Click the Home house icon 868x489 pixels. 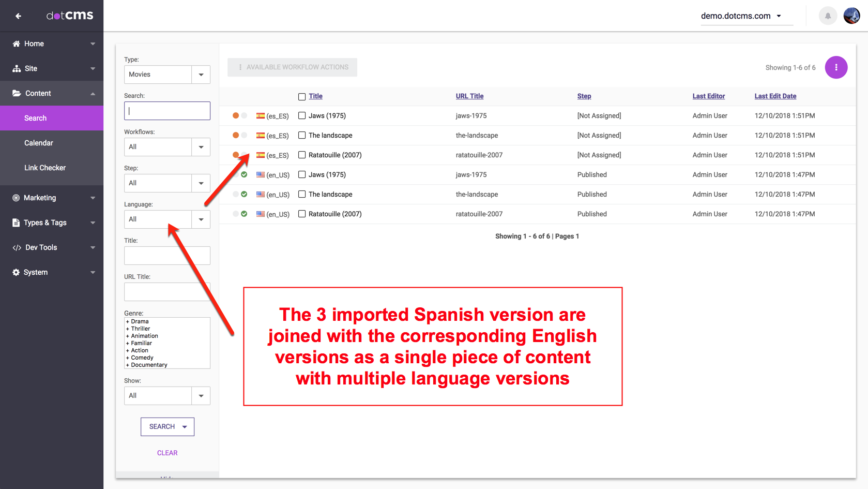pyautogui.click(x=17, y=43)
